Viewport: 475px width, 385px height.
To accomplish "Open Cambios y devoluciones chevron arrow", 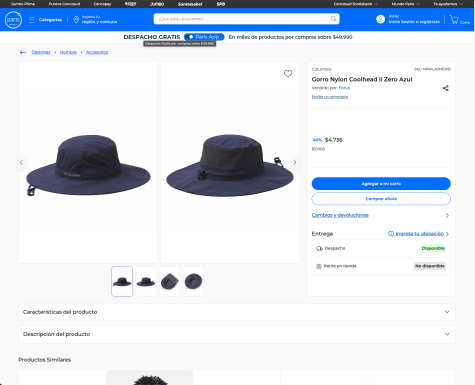I will point(447,215).
